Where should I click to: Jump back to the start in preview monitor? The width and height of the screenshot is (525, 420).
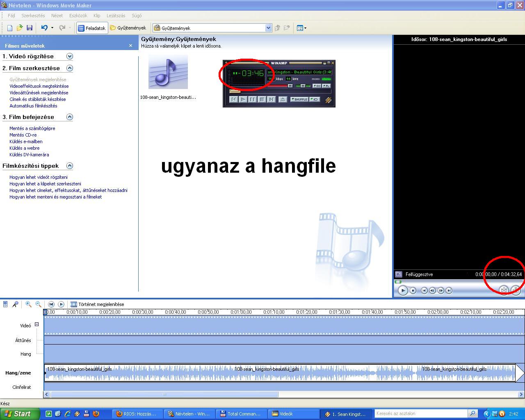tap(424, 290)
